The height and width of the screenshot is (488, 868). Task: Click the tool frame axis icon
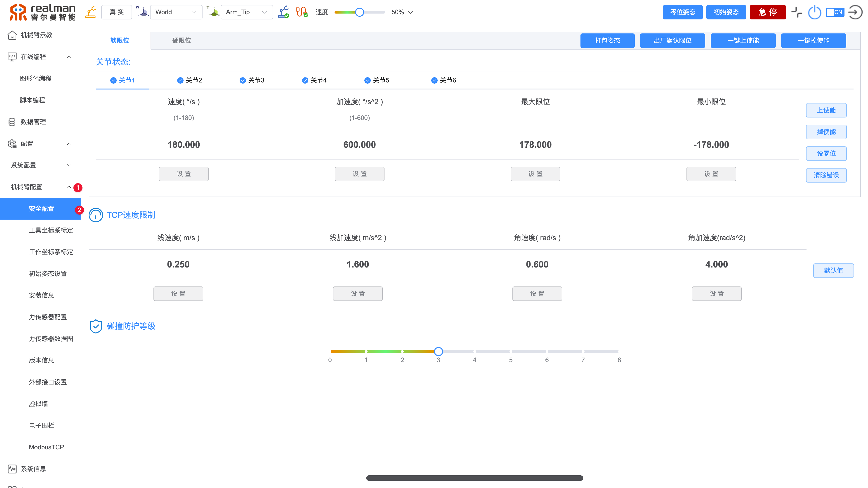tap(213, 12)
